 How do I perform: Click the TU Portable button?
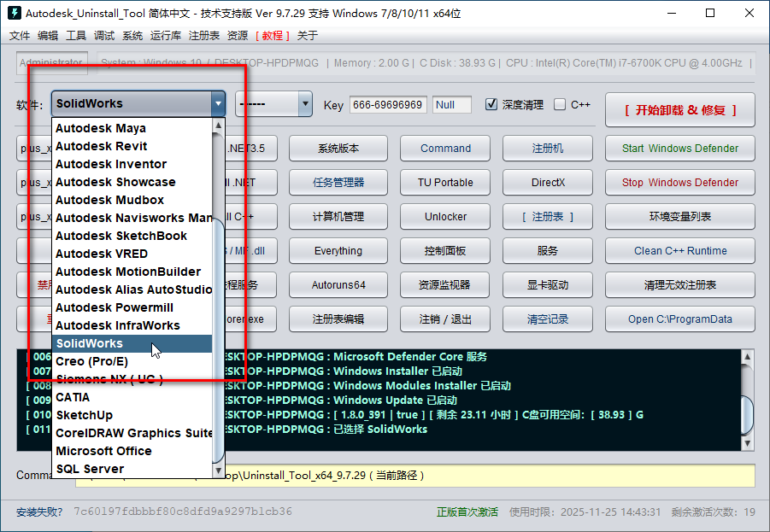[x=445, y=183]
